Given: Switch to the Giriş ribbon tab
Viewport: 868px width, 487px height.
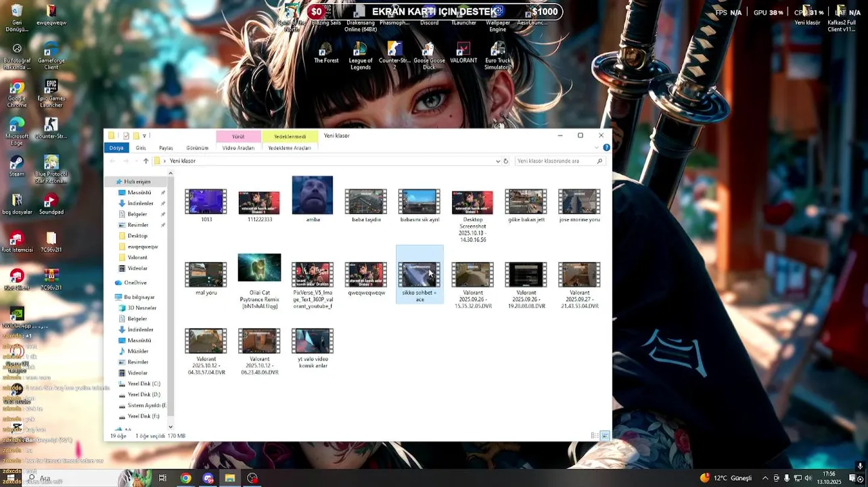Looking at the screenshot, I should point(141,147).
